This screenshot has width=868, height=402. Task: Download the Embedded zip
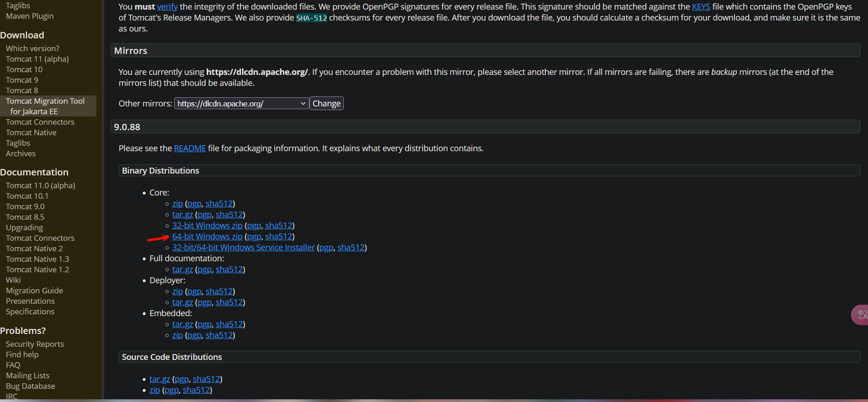(x=177, y=335)
